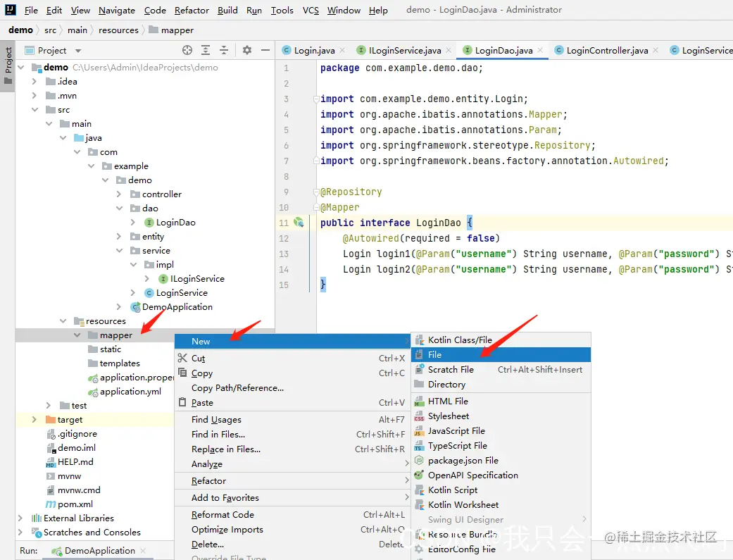
Task: Switch to the LoginController.java tab
Action: pos(606,50)
